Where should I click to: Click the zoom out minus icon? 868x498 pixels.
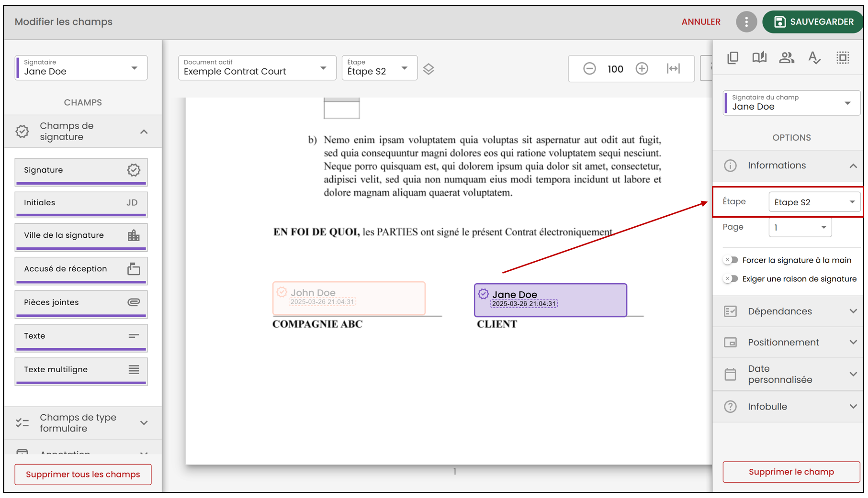(x=589, y=69)
